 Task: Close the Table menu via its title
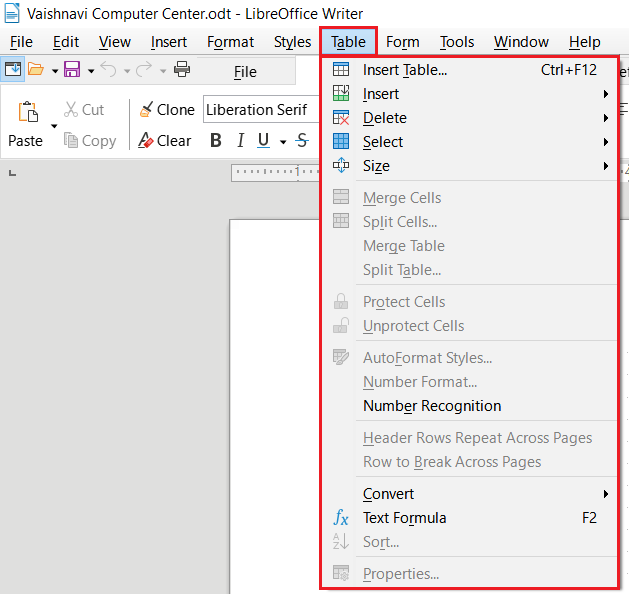[x=348, y=42]
